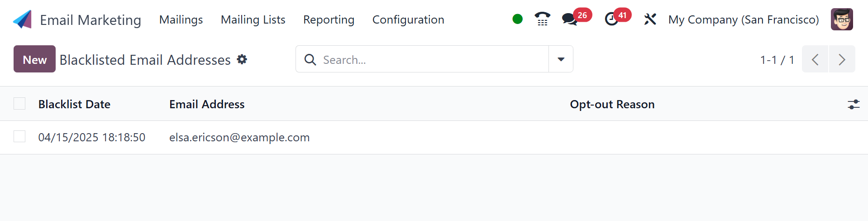Click the New button
This screenshot has height=221, width=868.
tap(34, 59)
